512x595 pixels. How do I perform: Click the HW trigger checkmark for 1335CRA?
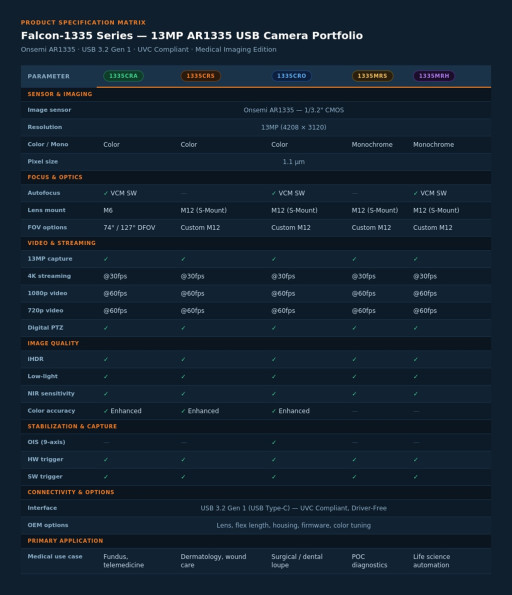point(106,460)
